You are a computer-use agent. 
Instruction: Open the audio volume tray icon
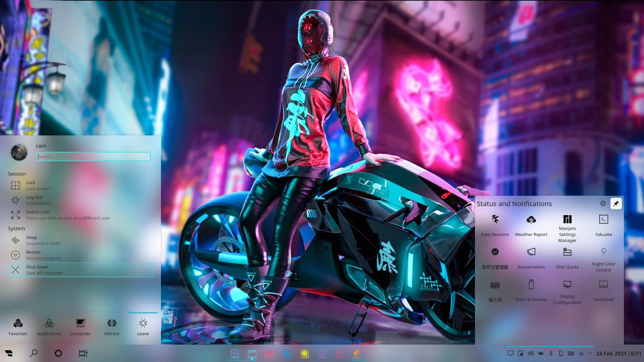(x=531, y=353)
